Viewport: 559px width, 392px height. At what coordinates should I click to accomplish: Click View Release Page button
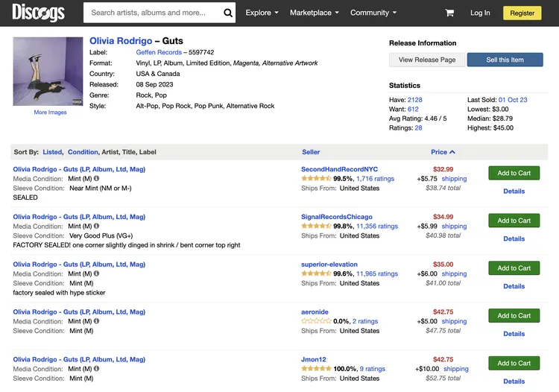(x=427, y=60)
